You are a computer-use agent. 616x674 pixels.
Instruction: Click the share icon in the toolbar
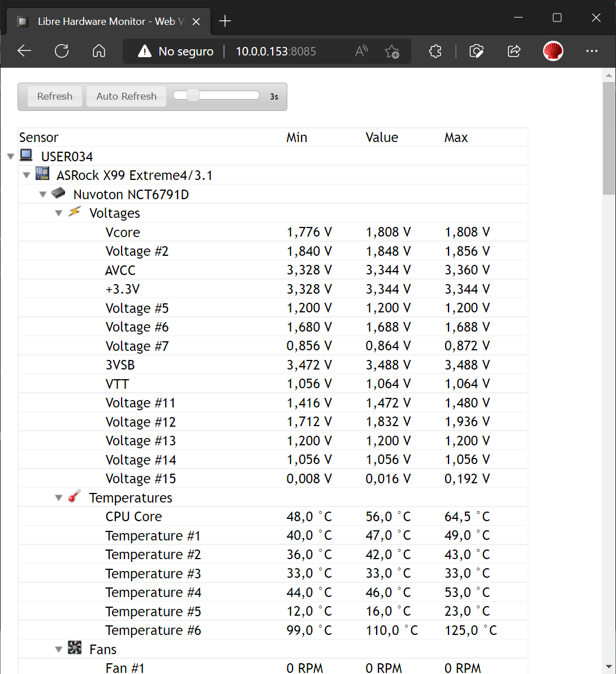[514, 51]
